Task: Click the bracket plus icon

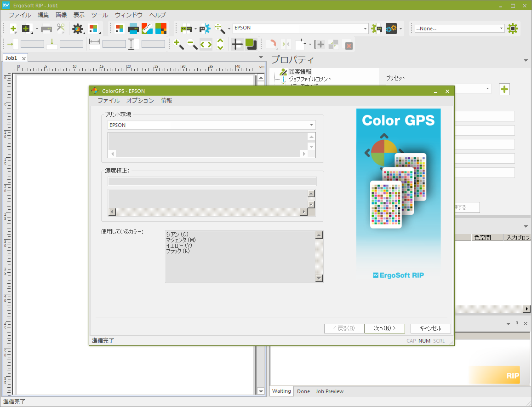Action: tap(319, 44)
